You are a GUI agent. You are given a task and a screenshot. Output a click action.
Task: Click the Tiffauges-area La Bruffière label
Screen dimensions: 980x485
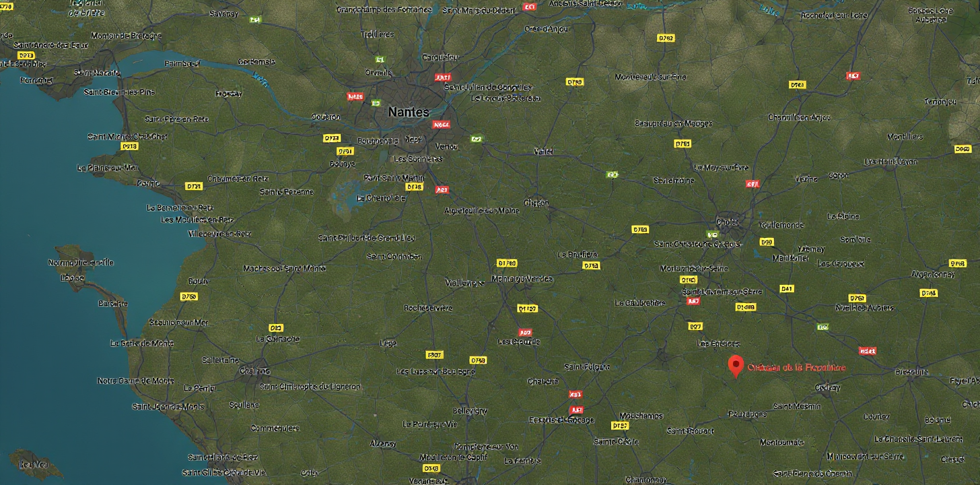577,254
